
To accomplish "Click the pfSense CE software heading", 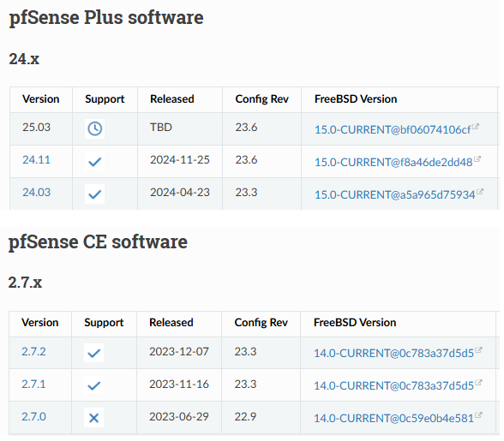I will [x=98, y=241].
